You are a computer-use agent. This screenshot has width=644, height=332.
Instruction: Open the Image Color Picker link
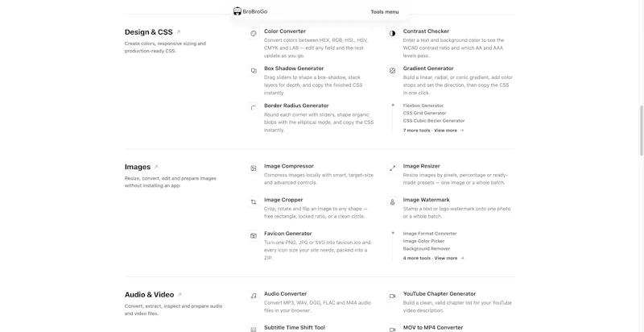point(424,241)
